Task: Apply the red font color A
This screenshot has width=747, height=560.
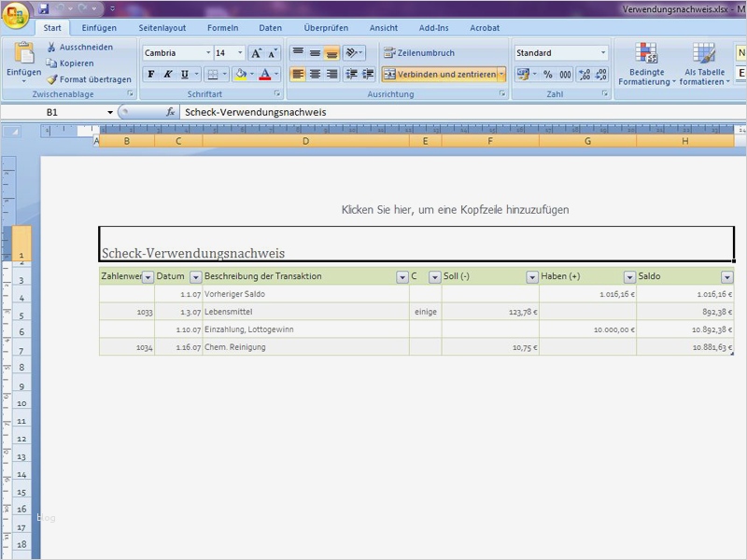Action: [x=265, y=75]
